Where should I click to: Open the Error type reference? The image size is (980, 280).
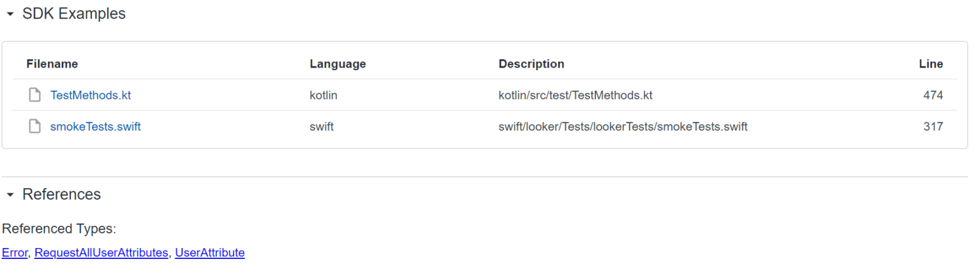(x=15, y=253)
